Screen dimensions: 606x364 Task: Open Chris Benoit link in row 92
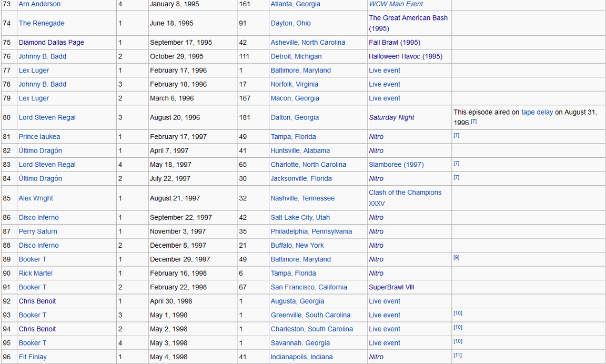pos(37,301)
